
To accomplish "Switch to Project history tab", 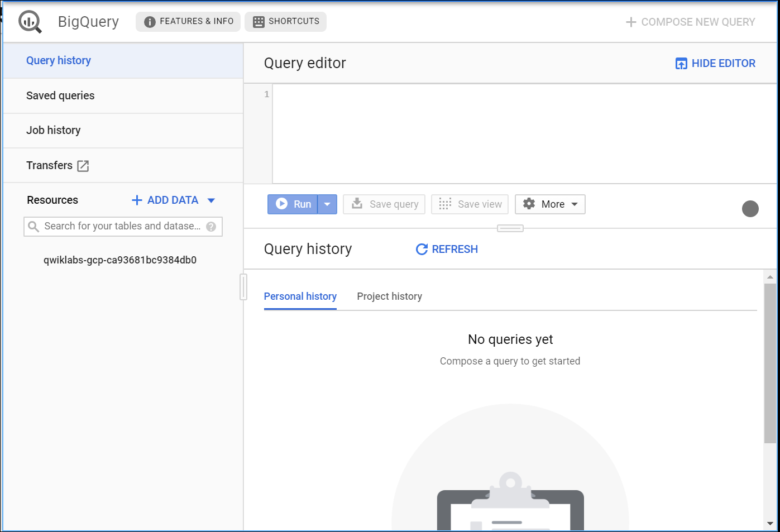I will pyautogui.click(x=389, y=296).
